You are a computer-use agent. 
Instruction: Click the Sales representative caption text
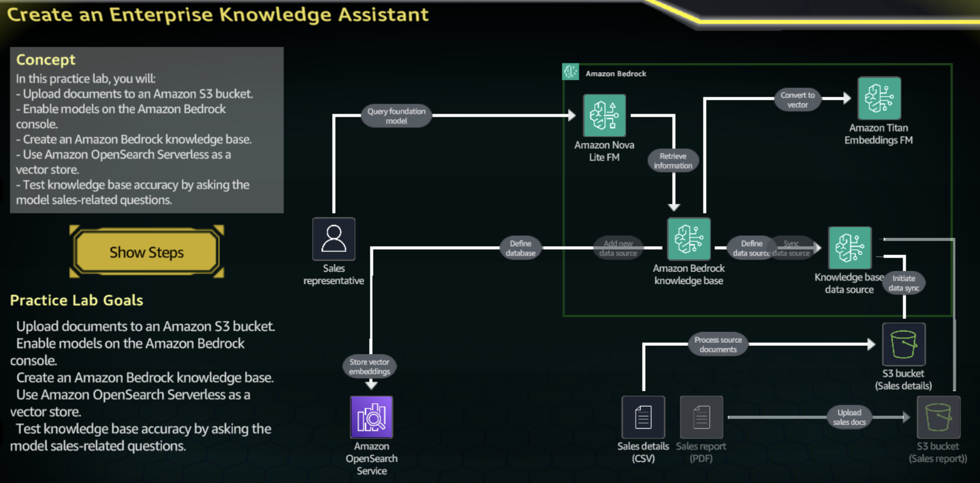click(333, 274)
